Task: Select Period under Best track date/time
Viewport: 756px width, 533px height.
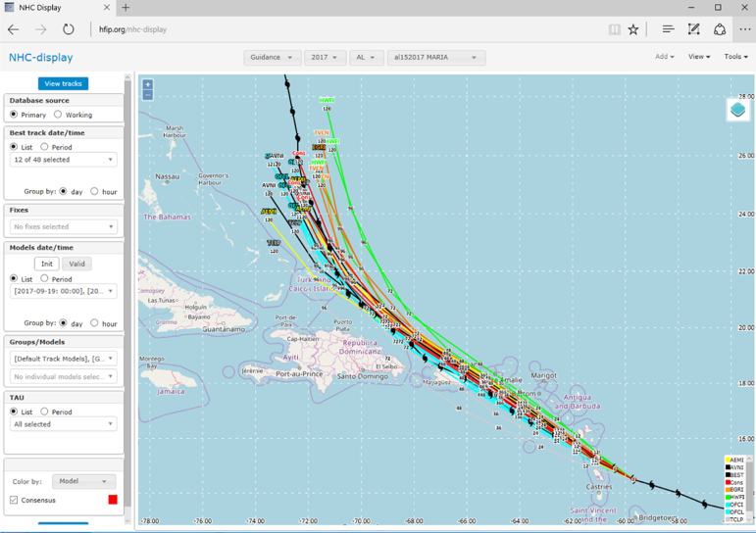Action: [45, 147]
